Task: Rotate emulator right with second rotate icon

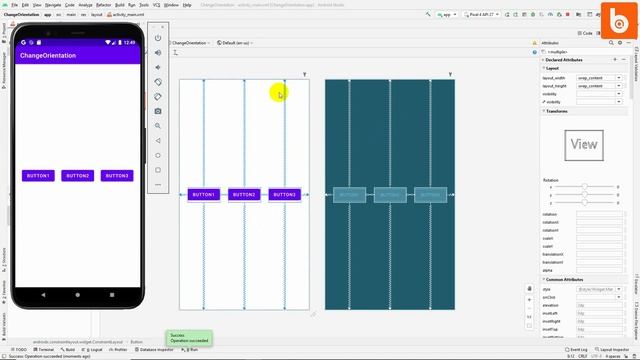Action: pyautogui.click(x=158, y=97)
